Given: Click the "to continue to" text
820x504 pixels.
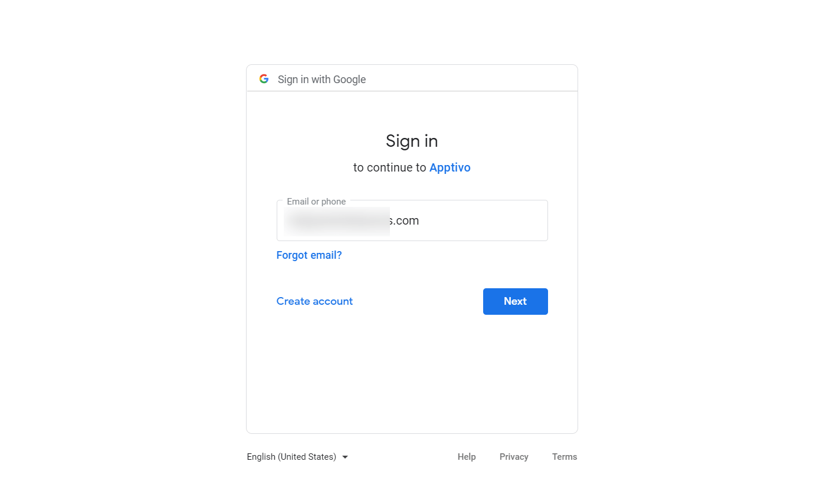Looking at the screenshot, I should (389, 167).
